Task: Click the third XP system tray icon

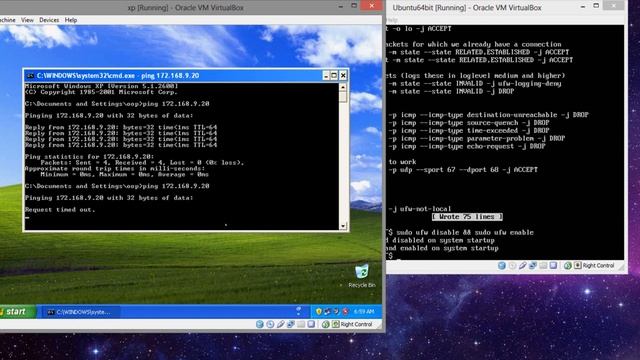Action: pyautogui.click(x=336, y=311)
